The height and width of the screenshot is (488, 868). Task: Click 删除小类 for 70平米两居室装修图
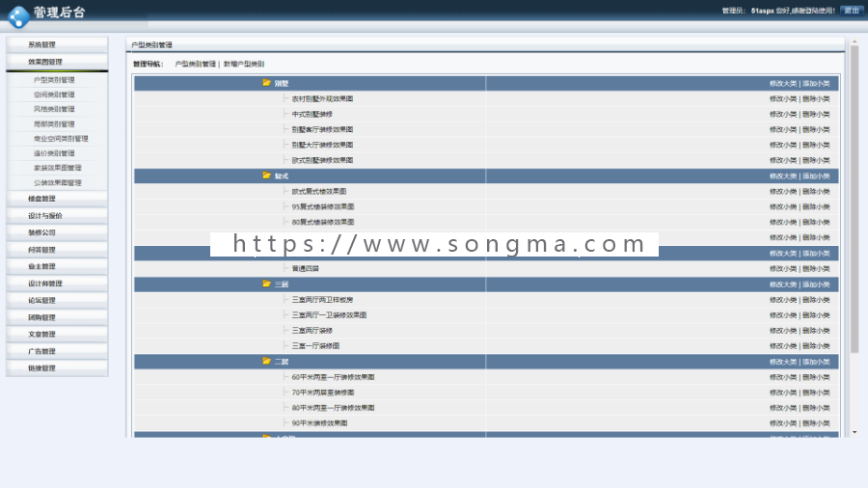click(816, 393)
